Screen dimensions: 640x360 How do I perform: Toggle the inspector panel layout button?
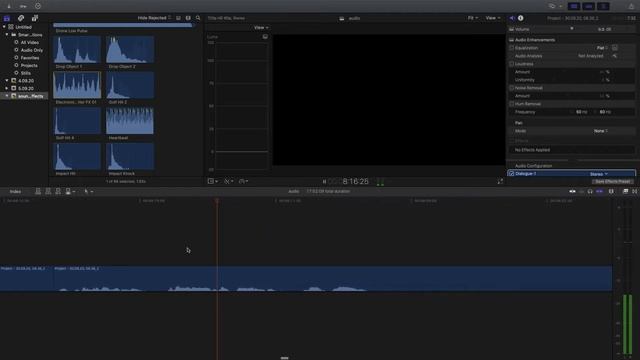[x=603, y=6]
